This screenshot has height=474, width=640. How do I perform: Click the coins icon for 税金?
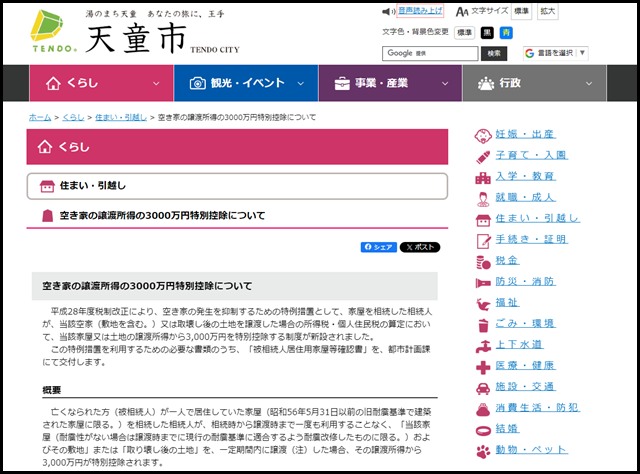483,263
